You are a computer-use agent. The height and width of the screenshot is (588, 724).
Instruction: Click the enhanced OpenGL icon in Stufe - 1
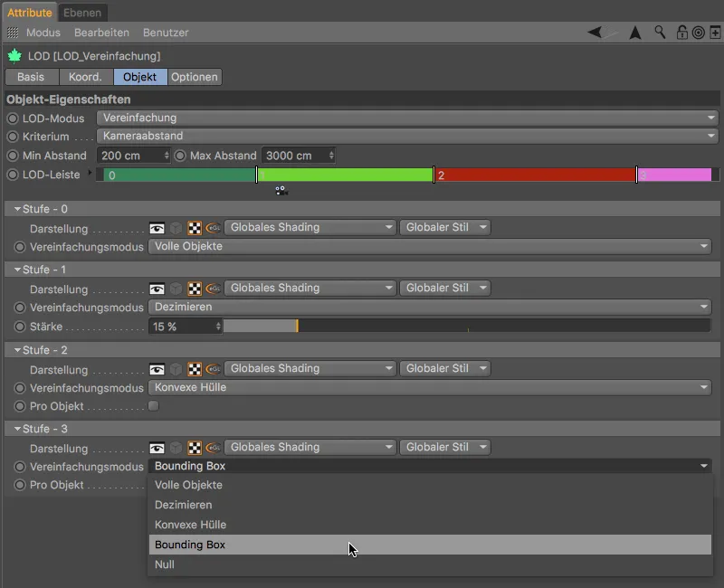click(213, 288)
